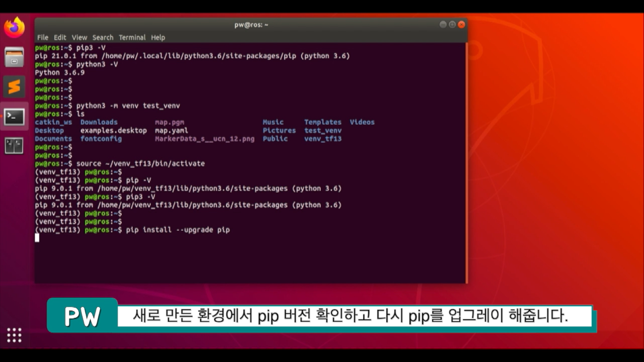Image resolution: width=644 pixels, height=362 pixels.
Task: Click 'pip install --upgrade pip' command
Action: (x=178, y=230)
